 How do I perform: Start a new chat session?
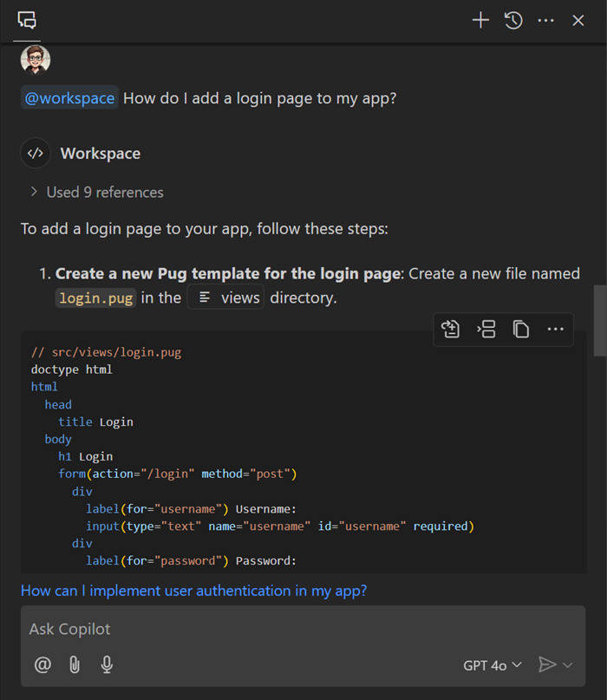pyautogui.click(x=480, y=20)
